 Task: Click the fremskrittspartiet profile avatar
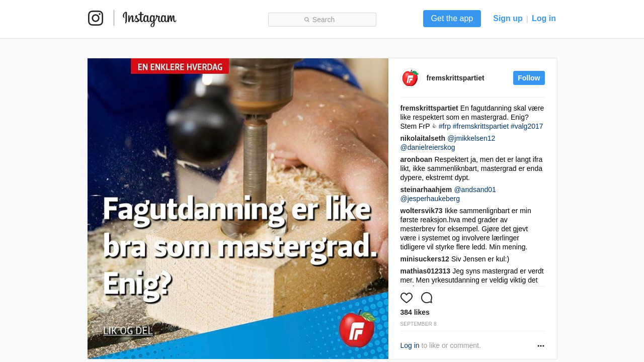click(410, 78)
